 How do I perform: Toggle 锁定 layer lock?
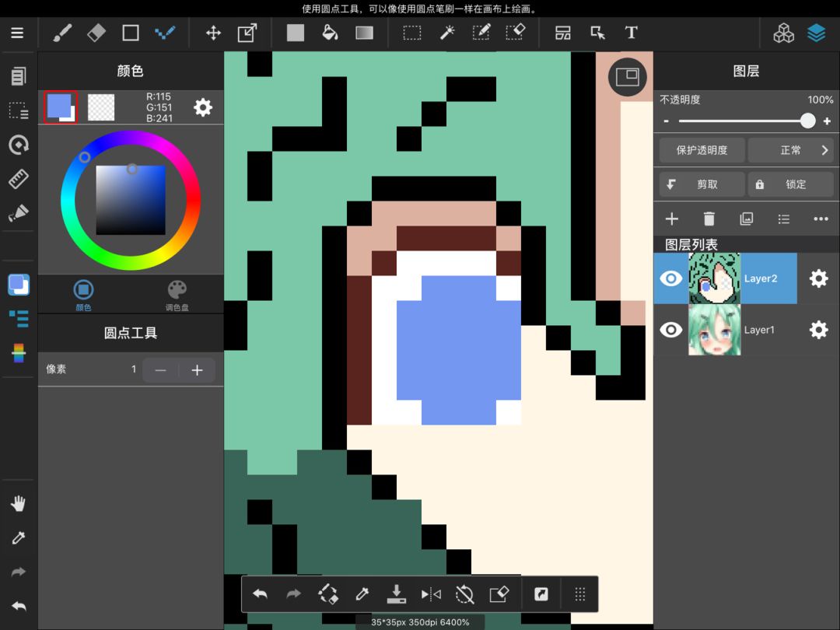[791, 184]
